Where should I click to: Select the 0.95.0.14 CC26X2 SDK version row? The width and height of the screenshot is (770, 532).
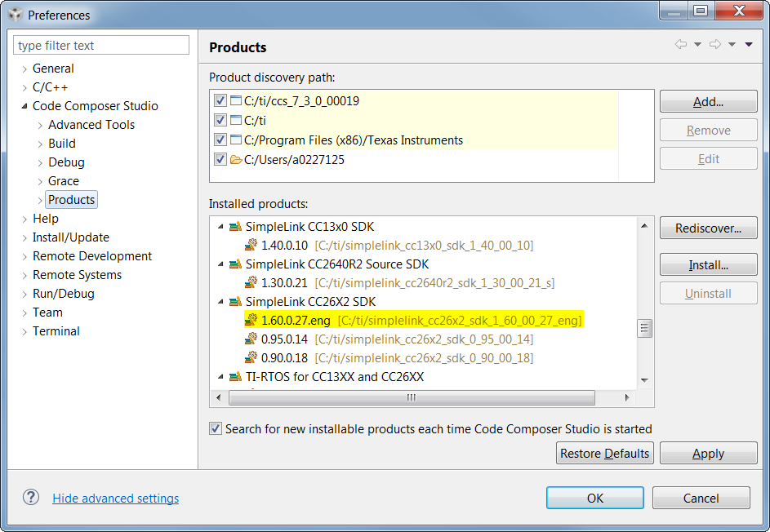coord(389,339)
